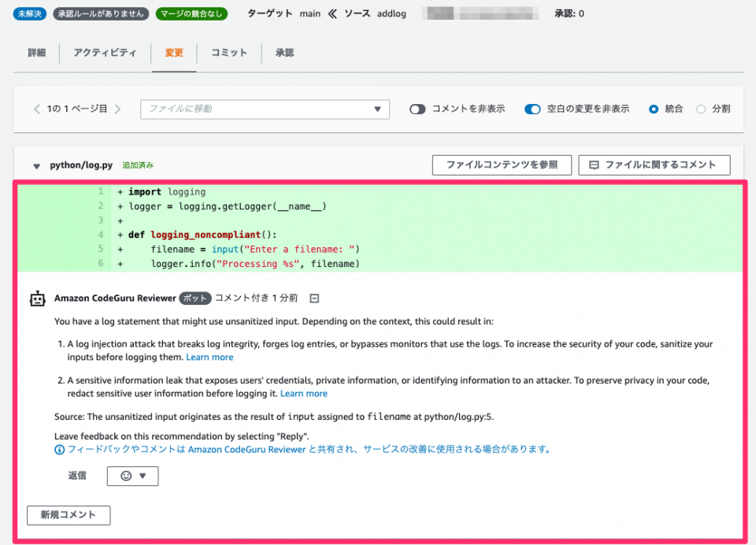Viewport: 756px width, 545px height.
Task: Select the 分割 view radio button
Action: pyautogui.click(x=700, y=109)
